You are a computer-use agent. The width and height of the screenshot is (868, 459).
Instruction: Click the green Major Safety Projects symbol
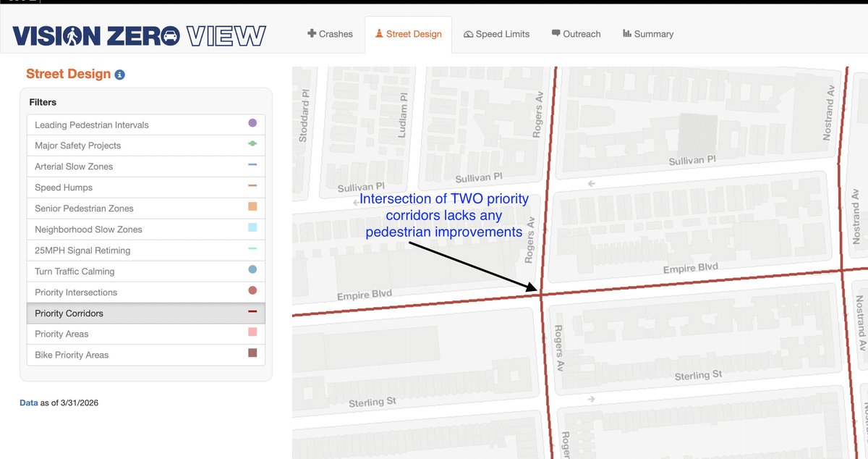(252, 144)
